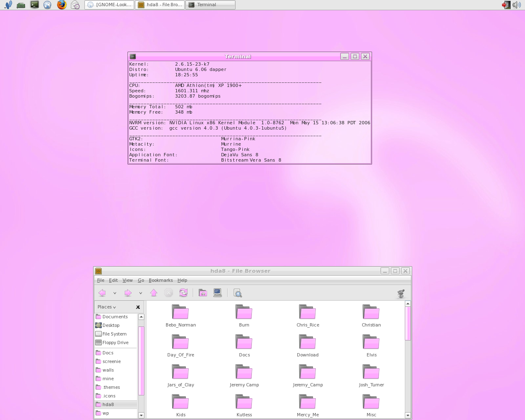Select the hda8 bookmark in the sidebar
The image size is (525, 420).
click(116, 404)
